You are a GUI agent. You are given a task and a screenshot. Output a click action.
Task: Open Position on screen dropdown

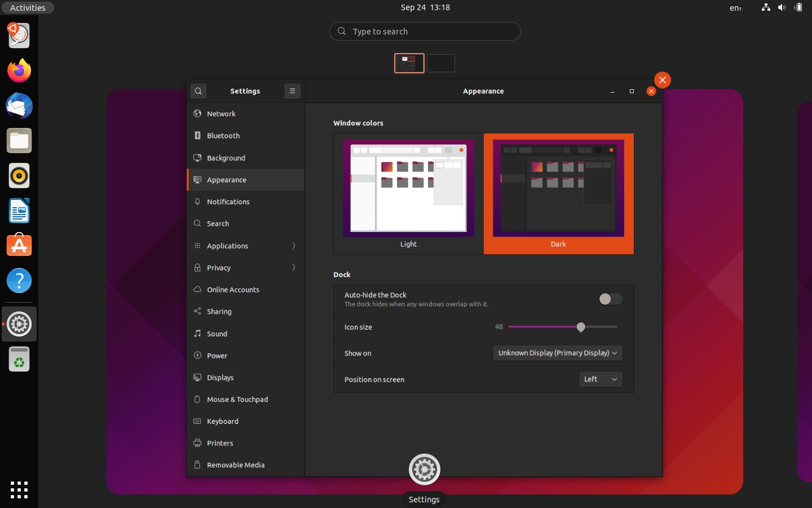point(600,379)
